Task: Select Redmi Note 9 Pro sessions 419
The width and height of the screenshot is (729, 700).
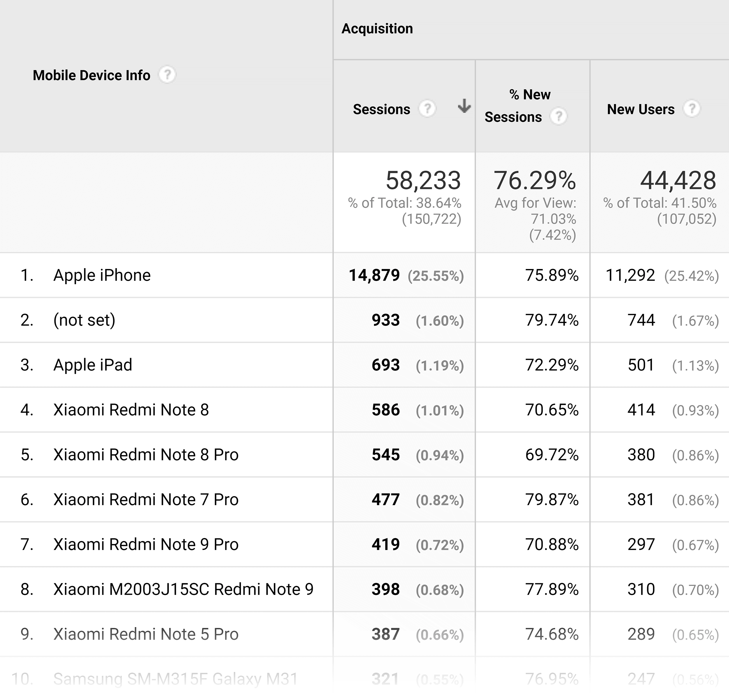Action: pyautogui.click(x=386, y=544)
